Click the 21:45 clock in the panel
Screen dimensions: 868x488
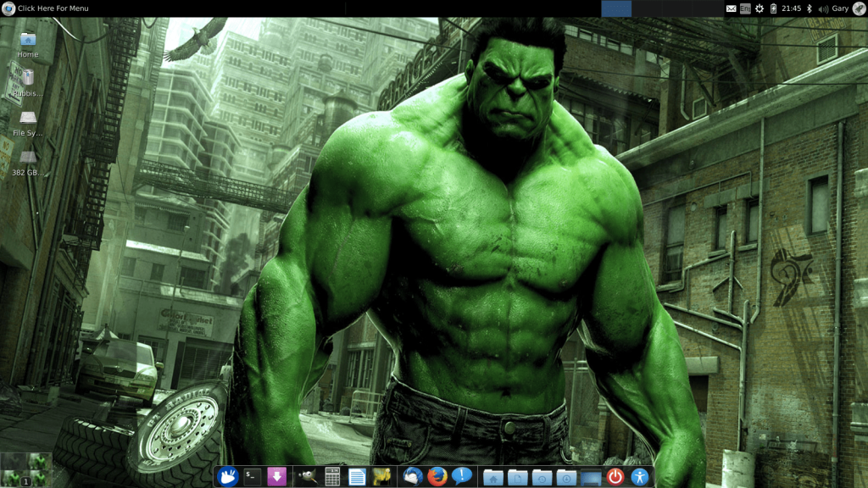click(x=791, y=8)
